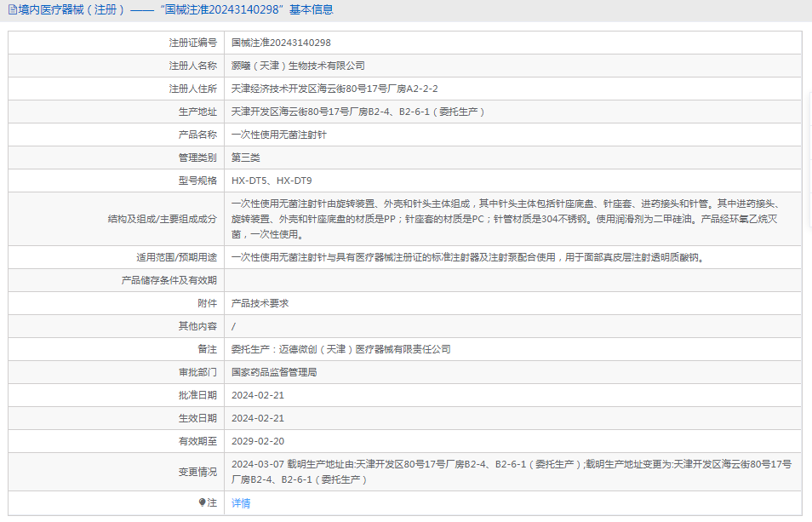This screenshot has width=812, height=522.
Task: Click the 产品名称 label
Action: point(197,135)
